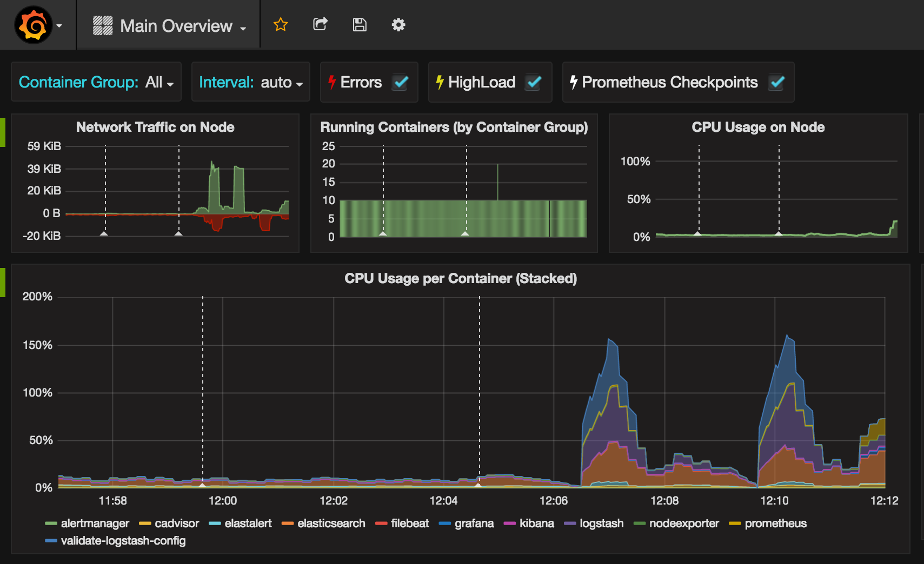This screenshot has width=924, height=564.
Task: Open the Grafana logo main menu
Action: (x=34, y=25)
